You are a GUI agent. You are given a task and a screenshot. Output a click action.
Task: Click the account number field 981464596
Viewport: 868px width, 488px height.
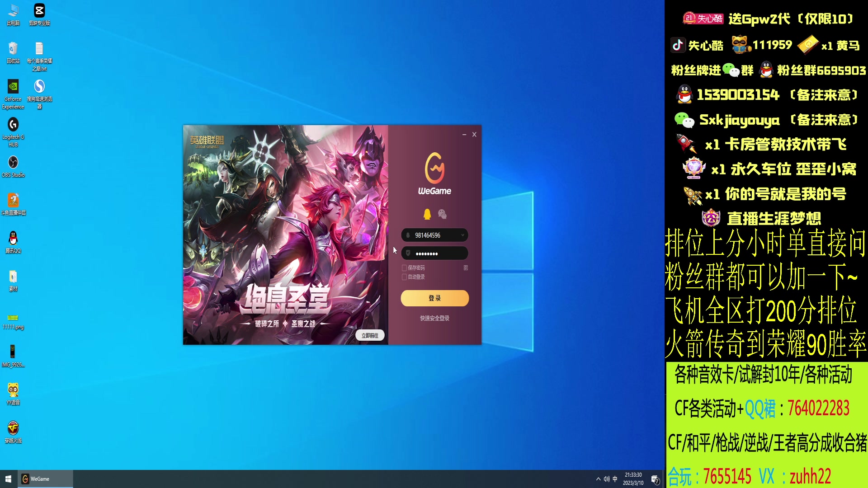tap(434, 235)
